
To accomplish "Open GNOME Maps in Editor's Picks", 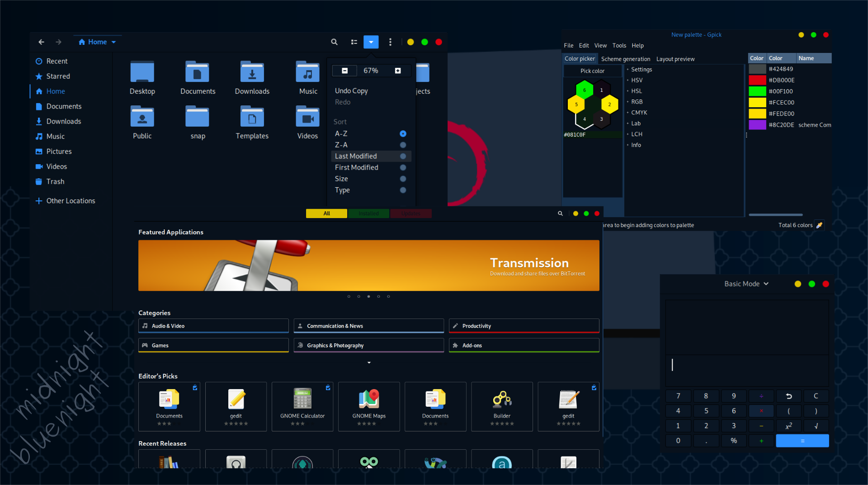I will tap(369, 406).
